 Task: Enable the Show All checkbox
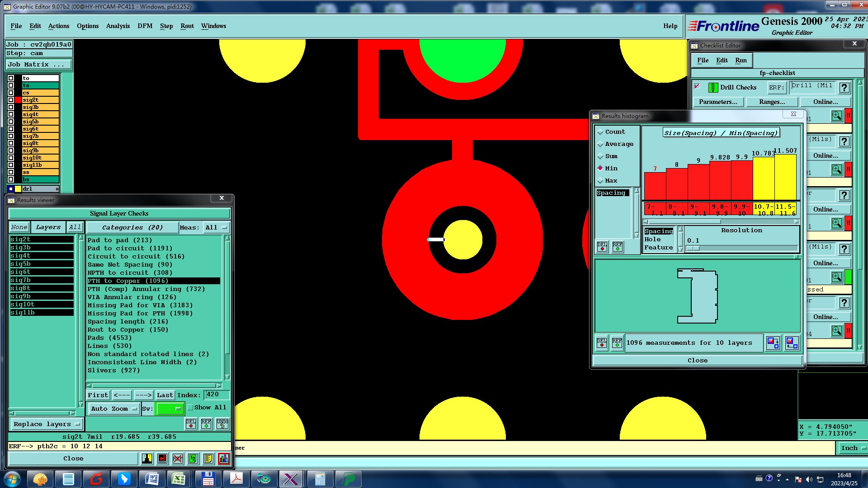[190, 408]
